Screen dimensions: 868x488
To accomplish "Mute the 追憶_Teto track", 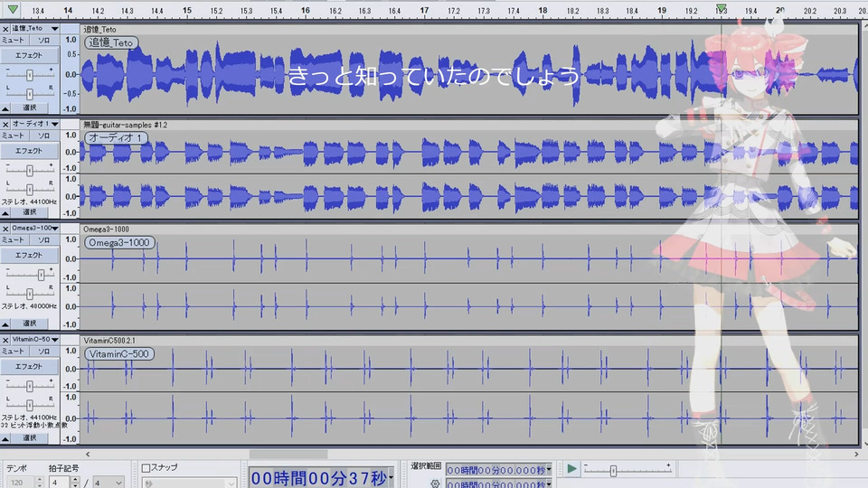I will pos(14,41).
